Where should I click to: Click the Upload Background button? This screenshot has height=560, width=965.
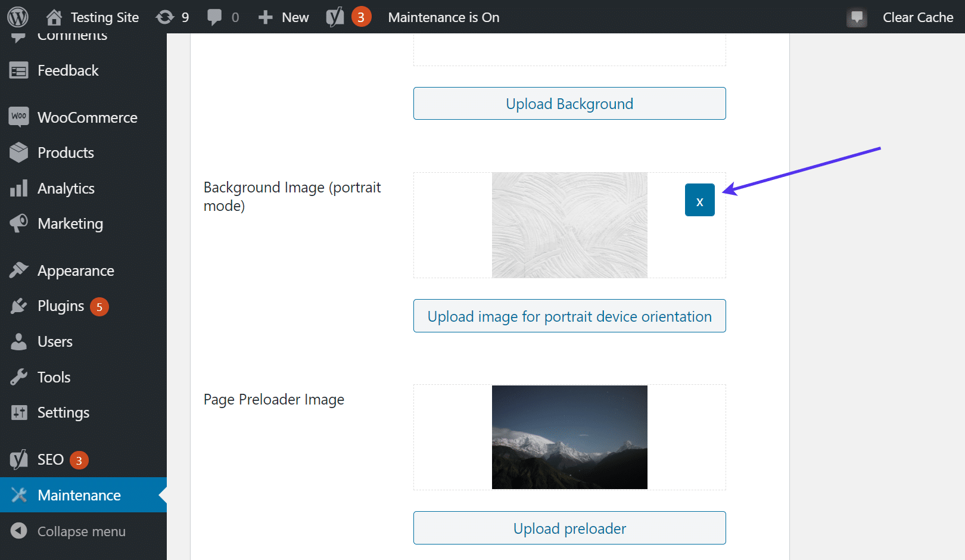pos(569,104)
